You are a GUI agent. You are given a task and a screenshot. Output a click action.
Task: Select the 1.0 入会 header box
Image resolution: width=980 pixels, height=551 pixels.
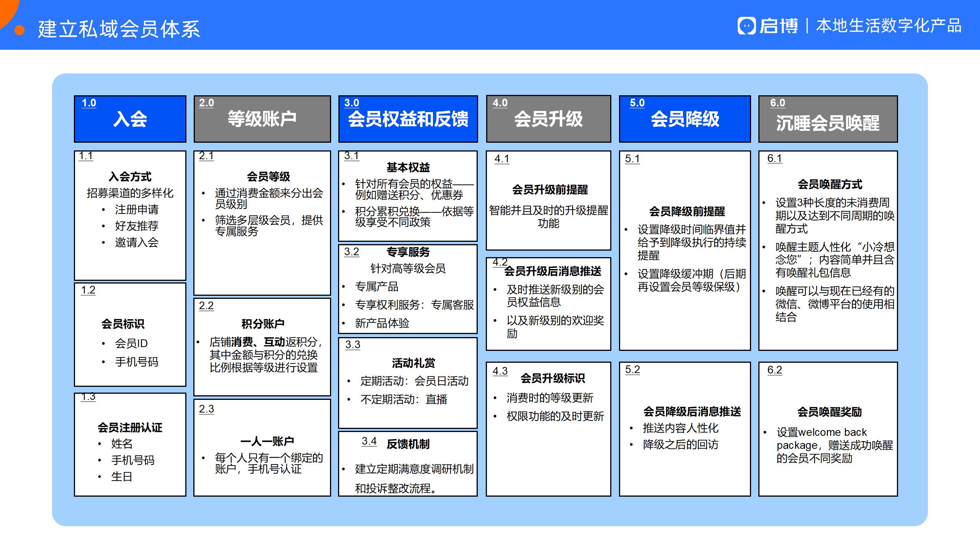(x=130, y=119)
